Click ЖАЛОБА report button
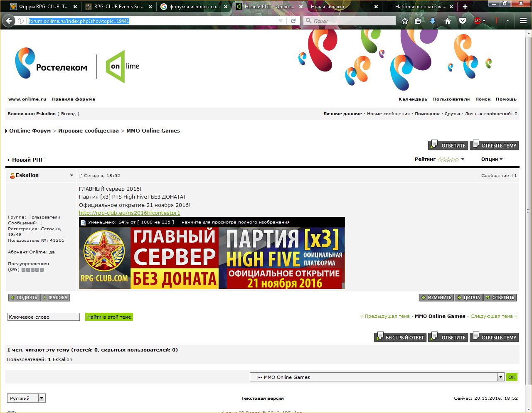The width and height of the screenshot is (532, 413). tap(55, 297)
